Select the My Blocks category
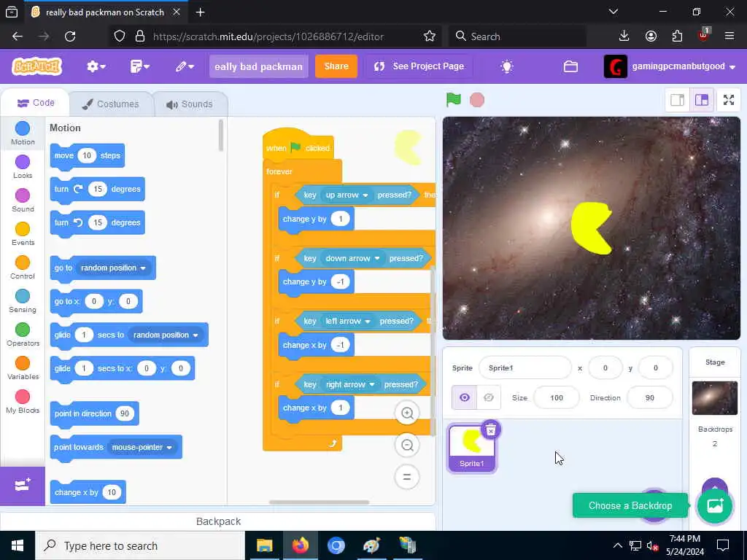747x560 pixels. tap(23, 402)
